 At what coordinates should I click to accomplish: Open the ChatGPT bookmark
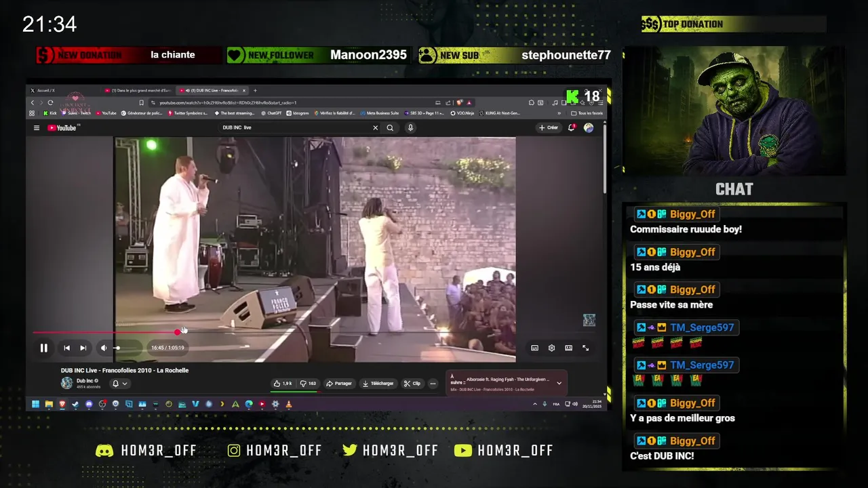pos(271,113)
